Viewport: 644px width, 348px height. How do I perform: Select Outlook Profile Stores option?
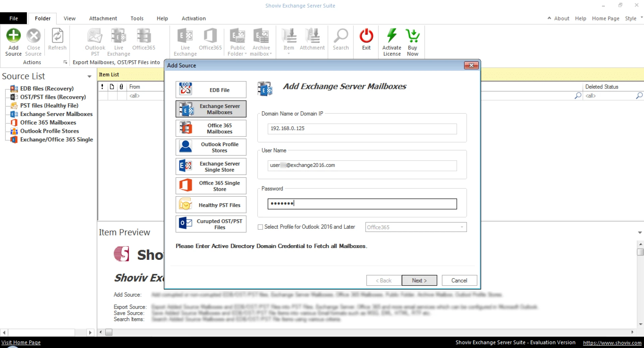[211, 148]
